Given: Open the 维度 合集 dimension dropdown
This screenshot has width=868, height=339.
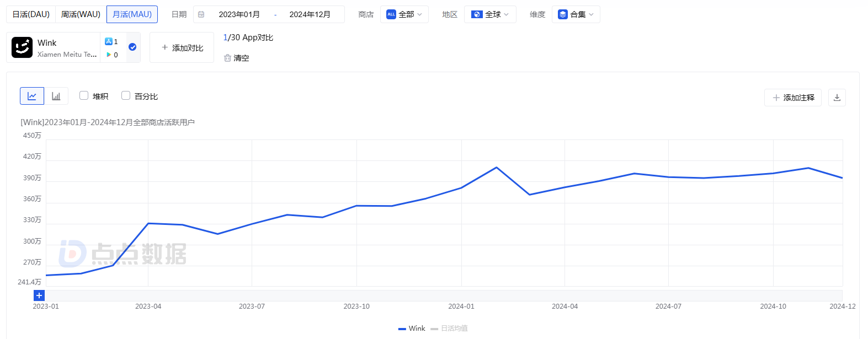Looking at the screenshot, I should (576, 14).
